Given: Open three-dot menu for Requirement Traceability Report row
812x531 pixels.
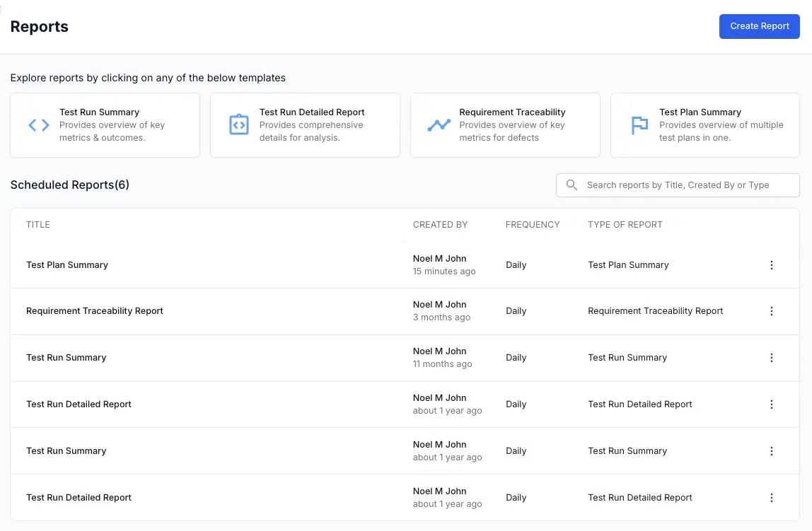Looking at the screenshot, I should (x=771, y=311).
